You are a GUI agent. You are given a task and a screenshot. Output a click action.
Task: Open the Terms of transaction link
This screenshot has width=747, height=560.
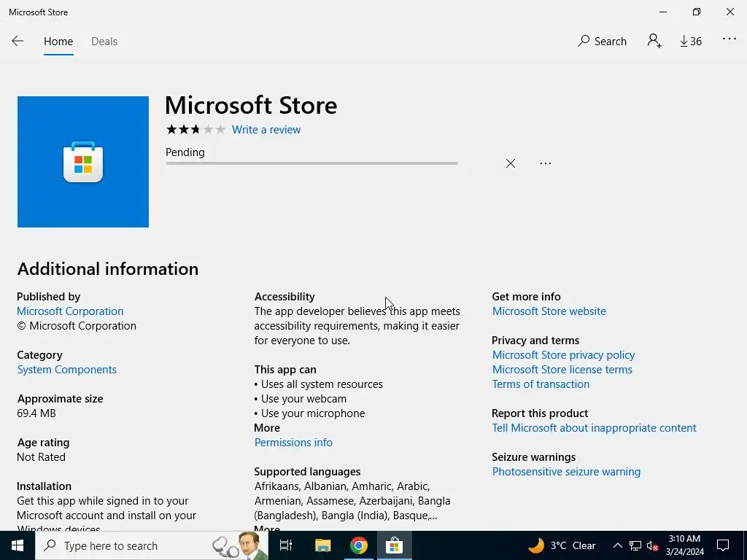click(541, 384)
